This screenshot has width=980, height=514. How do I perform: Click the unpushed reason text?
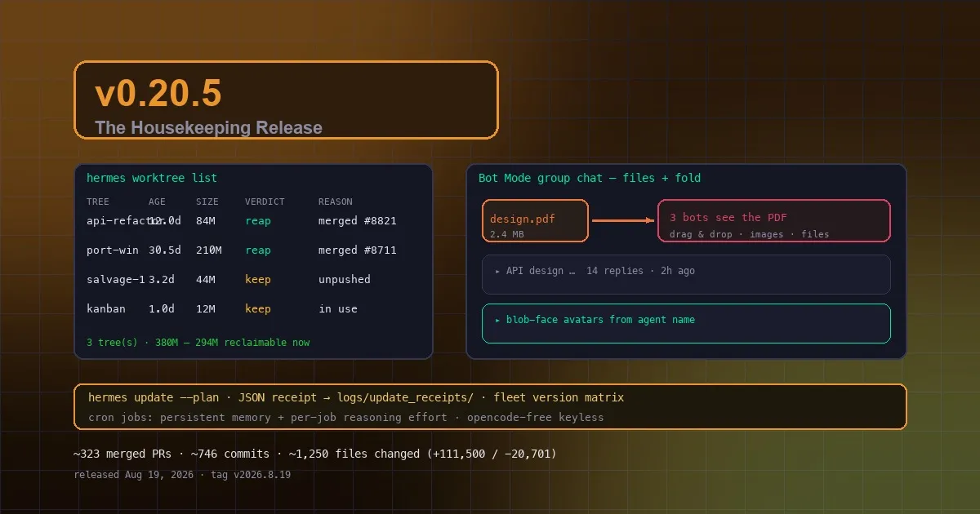[x=345, y=280]
